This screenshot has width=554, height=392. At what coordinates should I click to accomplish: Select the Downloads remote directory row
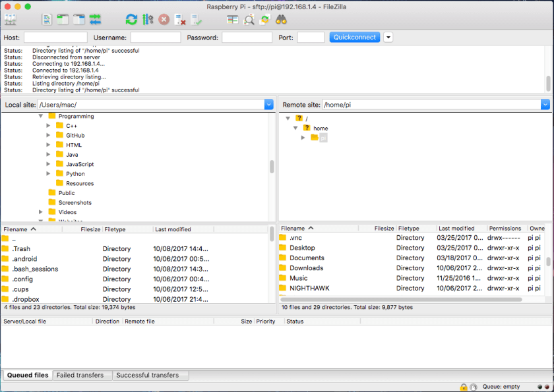pos(412,267)
